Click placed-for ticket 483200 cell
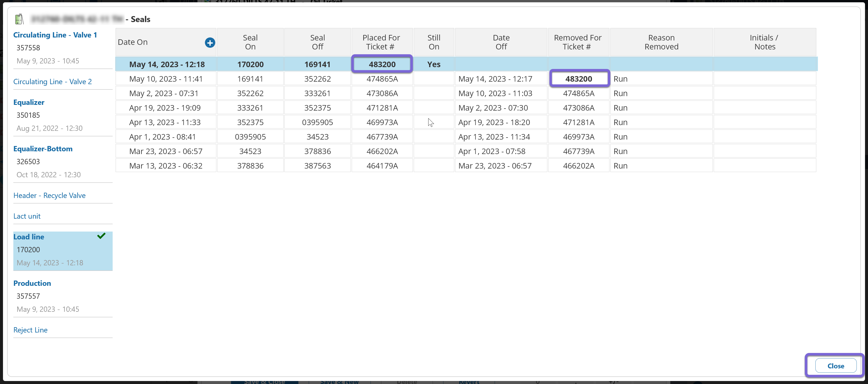Screen dimensions: 868x384 pos(382,64)
